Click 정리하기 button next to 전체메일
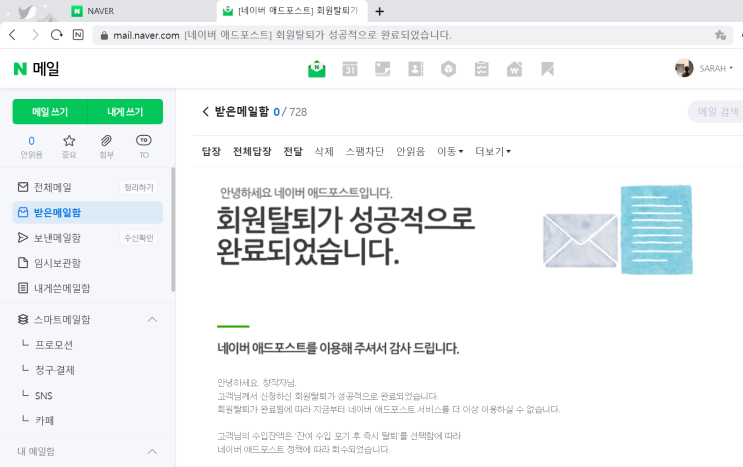Screen dimensions: 743x467 [x=138, y=188]
